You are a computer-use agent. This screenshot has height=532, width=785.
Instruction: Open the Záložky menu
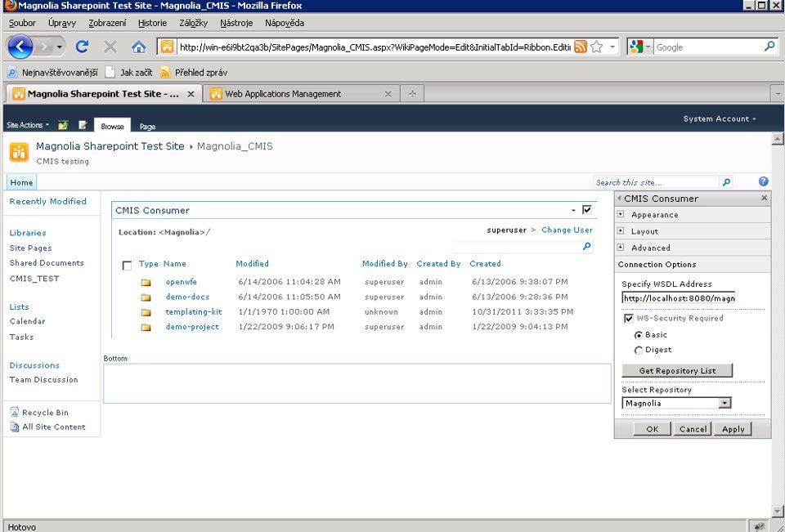pyautogui.click(x=193, y=23)
